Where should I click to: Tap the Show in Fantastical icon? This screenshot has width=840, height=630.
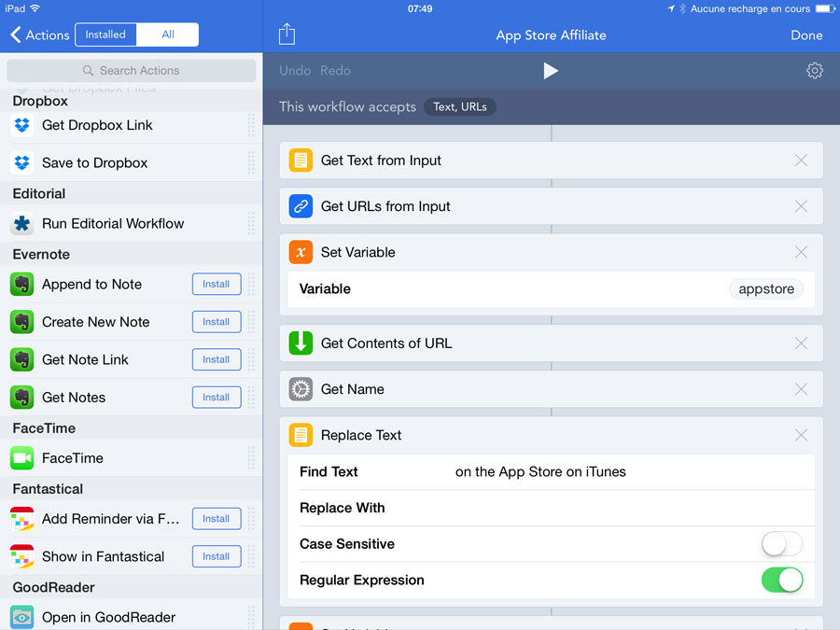tap(22, 556)
